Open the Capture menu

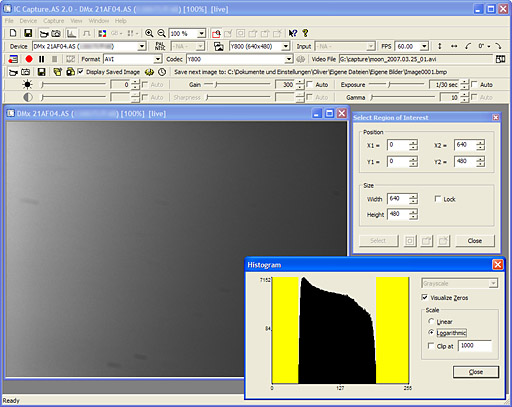[53, 21]
